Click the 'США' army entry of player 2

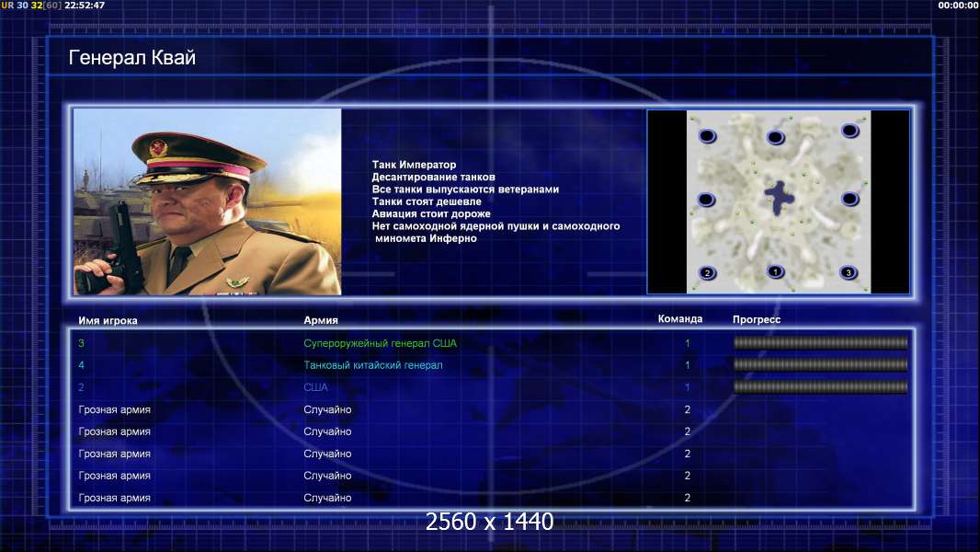click(x=315, y=387)
